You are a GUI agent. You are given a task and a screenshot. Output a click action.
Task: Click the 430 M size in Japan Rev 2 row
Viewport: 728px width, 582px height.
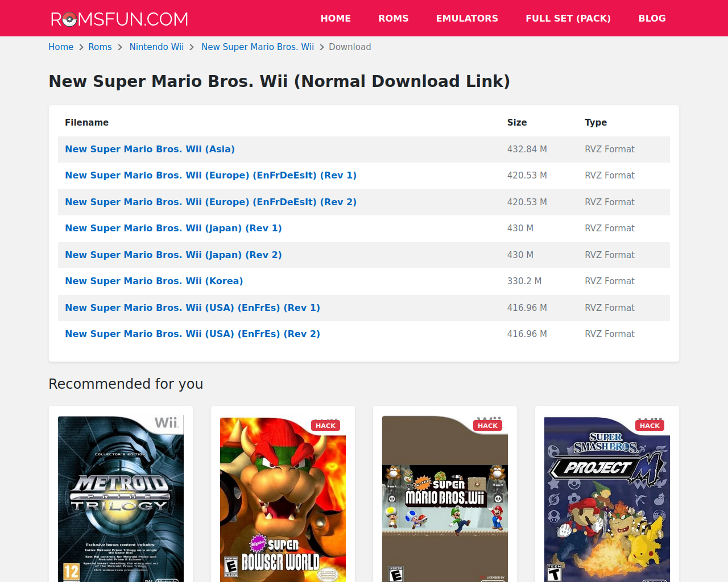point(520,255)
